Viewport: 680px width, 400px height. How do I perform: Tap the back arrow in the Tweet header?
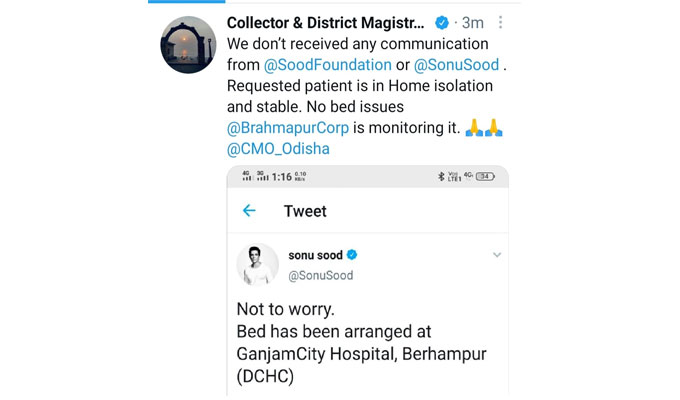click(x=249, y=211)
